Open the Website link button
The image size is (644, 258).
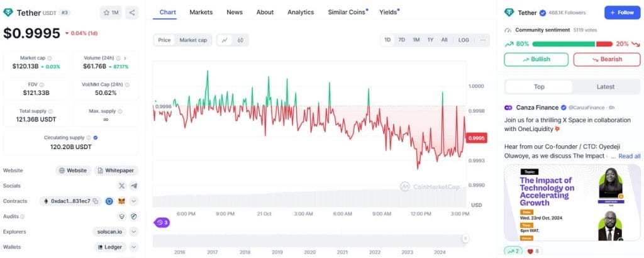(x=74, y=171)
